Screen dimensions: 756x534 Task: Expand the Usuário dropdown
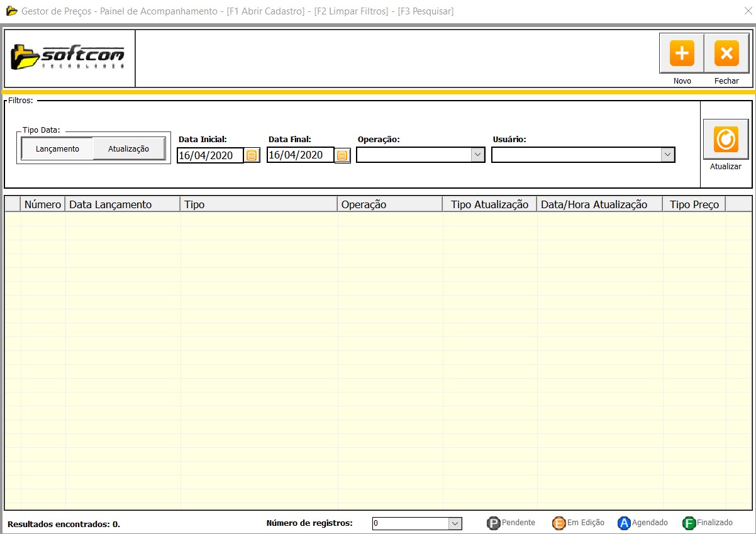tap(667, 155)
